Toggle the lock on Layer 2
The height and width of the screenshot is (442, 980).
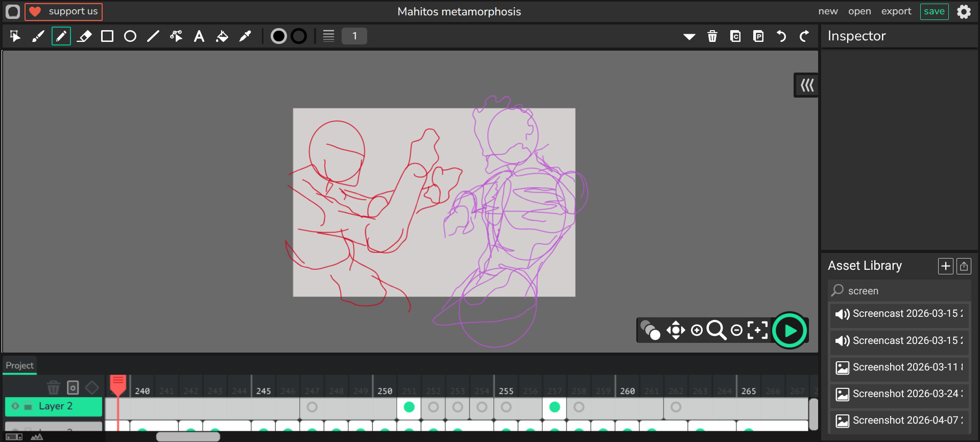pos(29,407)
